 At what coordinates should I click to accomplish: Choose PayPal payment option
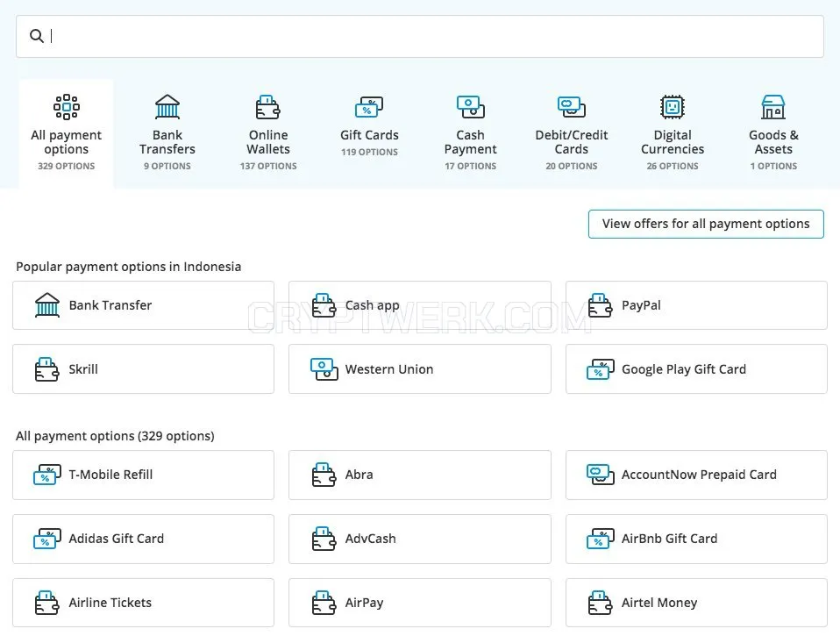(696, 305)
